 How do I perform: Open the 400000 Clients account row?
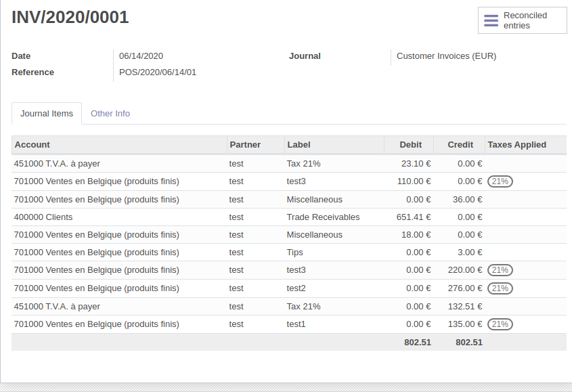click(x=289, y=217)
